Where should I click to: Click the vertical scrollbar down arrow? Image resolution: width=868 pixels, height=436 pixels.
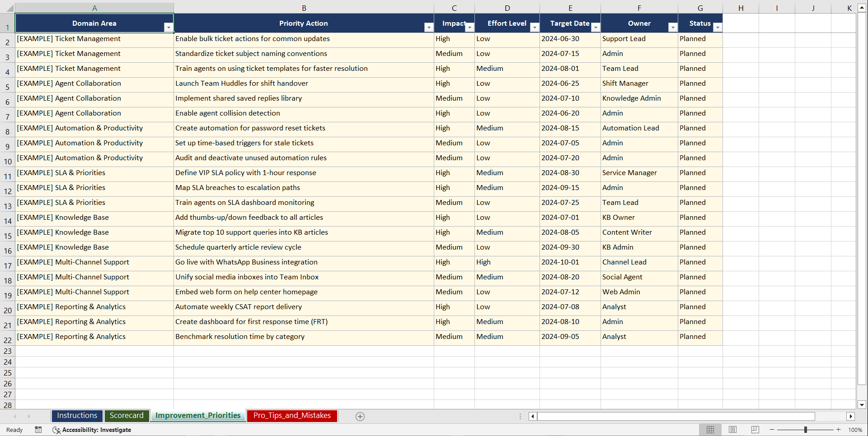pyautogui.click(x=862, y=405)
